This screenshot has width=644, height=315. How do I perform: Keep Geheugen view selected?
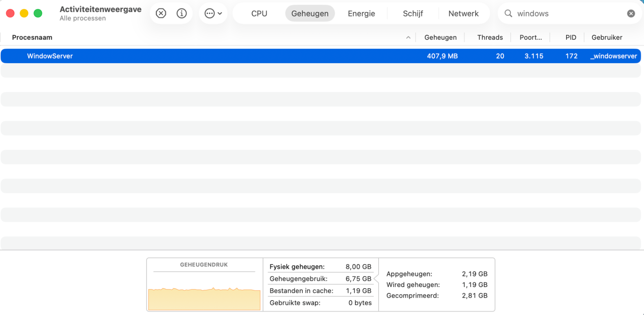309,13
